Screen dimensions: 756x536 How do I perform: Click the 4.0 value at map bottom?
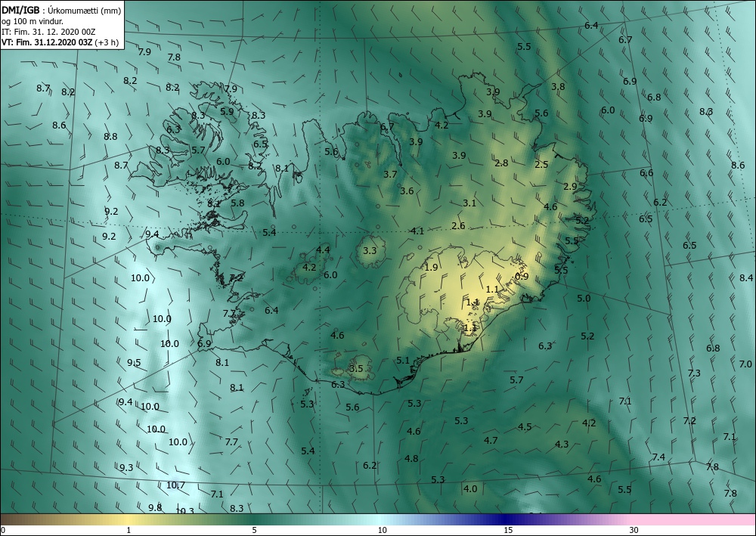[469, 489]
